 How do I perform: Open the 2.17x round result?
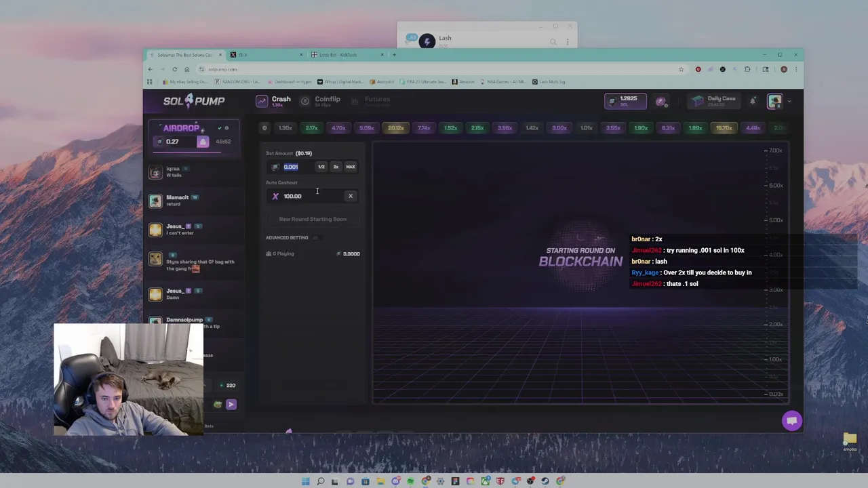[x=311, y=127]
